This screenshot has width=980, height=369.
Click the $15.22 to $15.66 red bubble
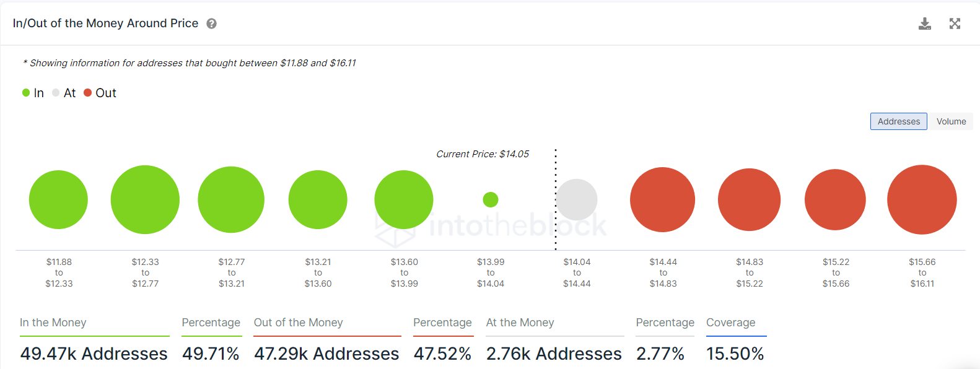click(x=835, y=199)
